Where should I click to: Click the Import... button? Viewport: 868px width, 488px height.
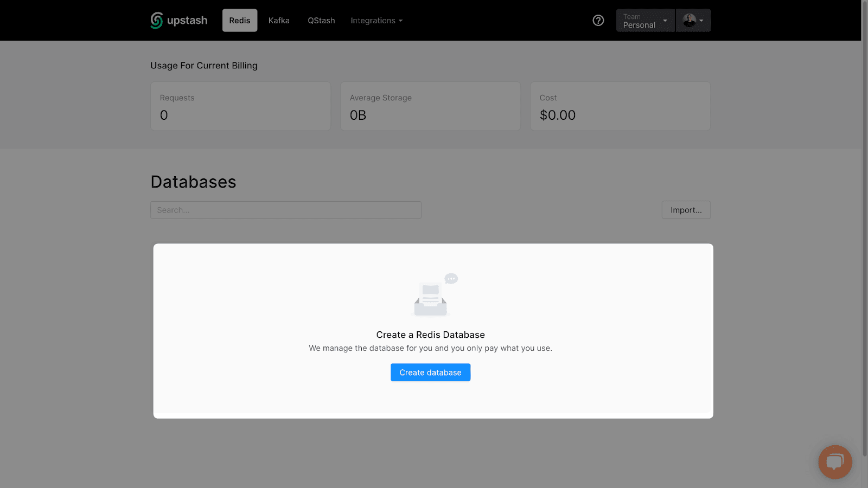[x=686, y=210]
